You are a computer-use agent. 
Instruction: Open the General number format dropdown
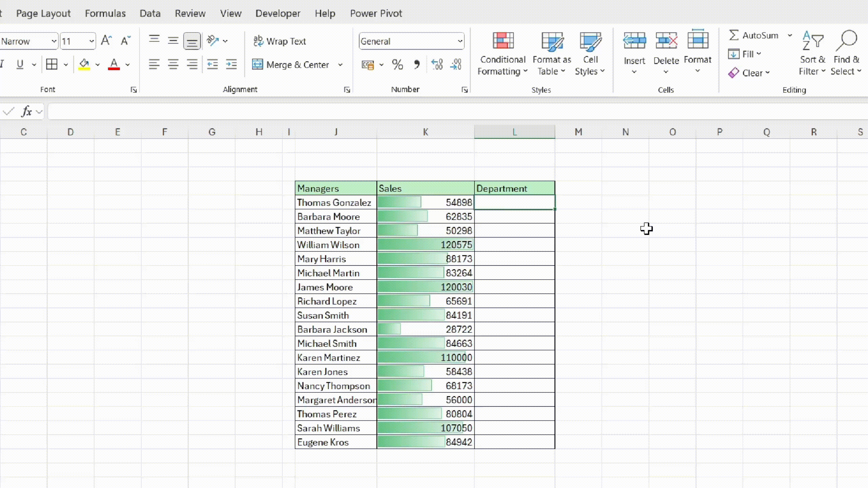[460, 41]
